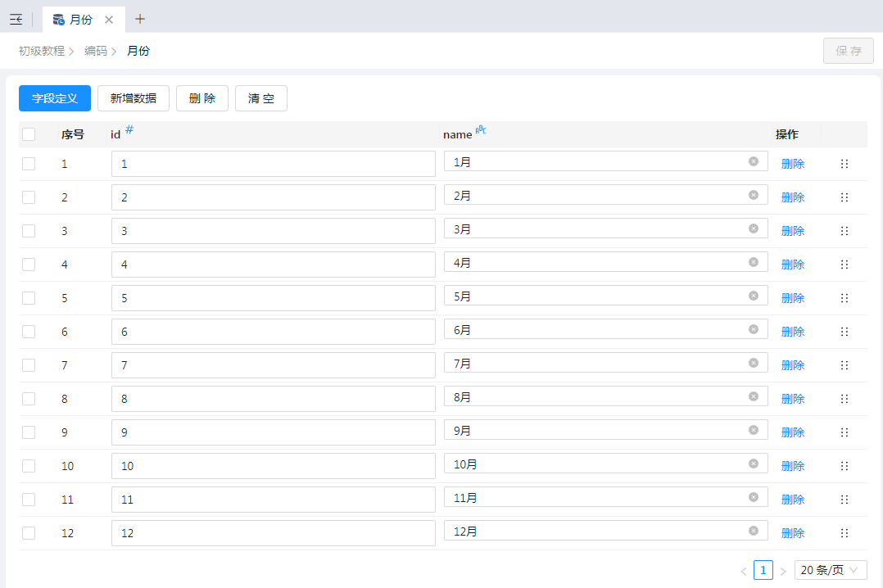The height and width of the screenshot is (588, 883).
Task: Clear the name field containing 6月
Action: [x=753, y=329]
